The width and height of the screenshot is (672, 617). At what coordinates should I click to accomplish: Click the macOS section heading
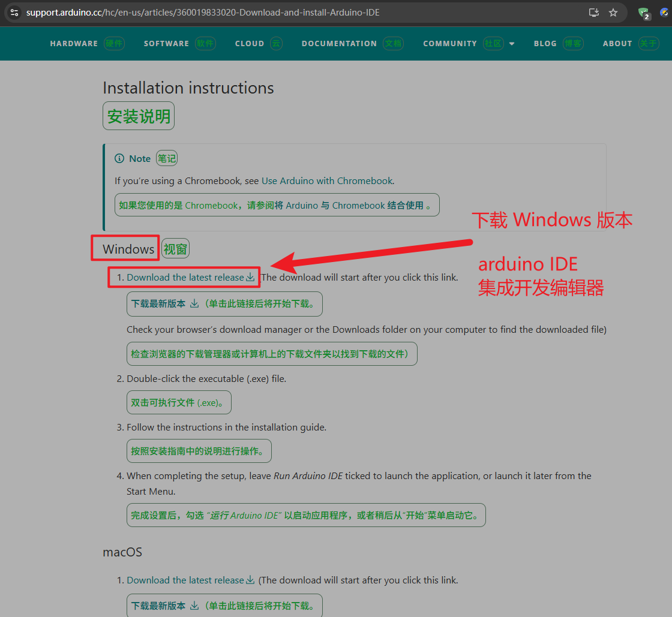pos(122,552)
